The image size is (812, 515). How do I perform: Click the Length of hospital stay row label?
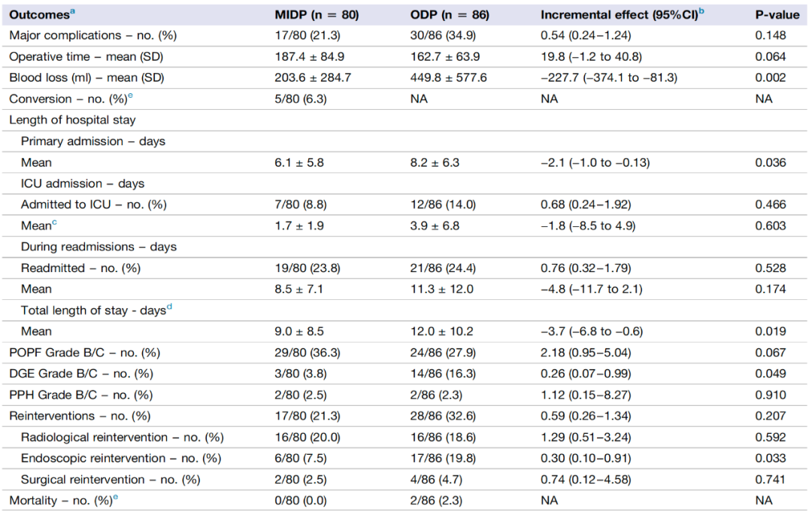point(72,120)
